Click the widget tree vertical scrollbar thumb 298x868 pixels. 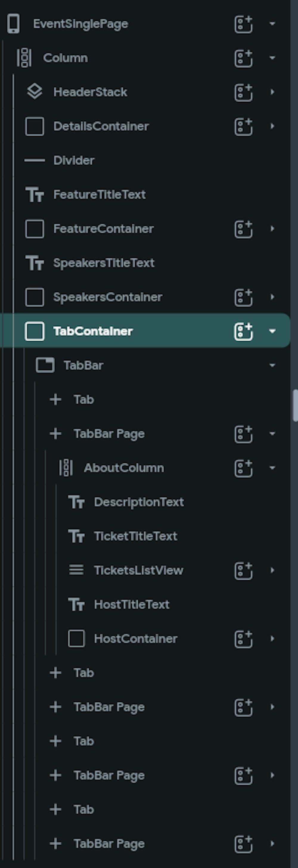(295, 406)
